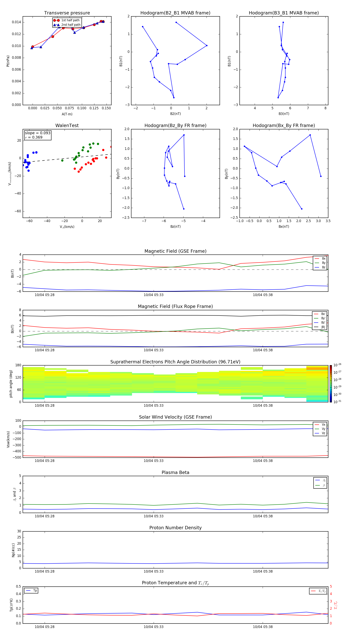Click the 'Bz' legend entry in GSE plot
Screen dimensions: 351x644
(x=320, y=267)
